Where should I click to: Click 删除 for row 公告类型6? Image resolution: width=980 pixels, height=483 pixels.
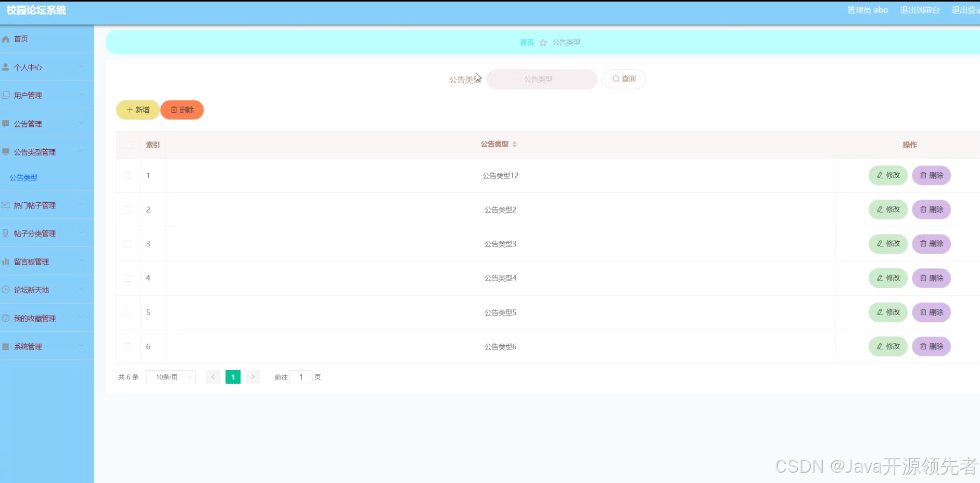point(932,346)
